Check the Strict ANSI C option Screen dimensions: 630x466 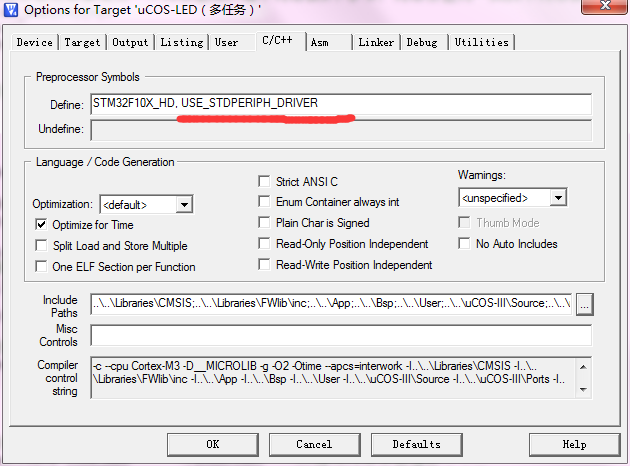tap(265, 182)
